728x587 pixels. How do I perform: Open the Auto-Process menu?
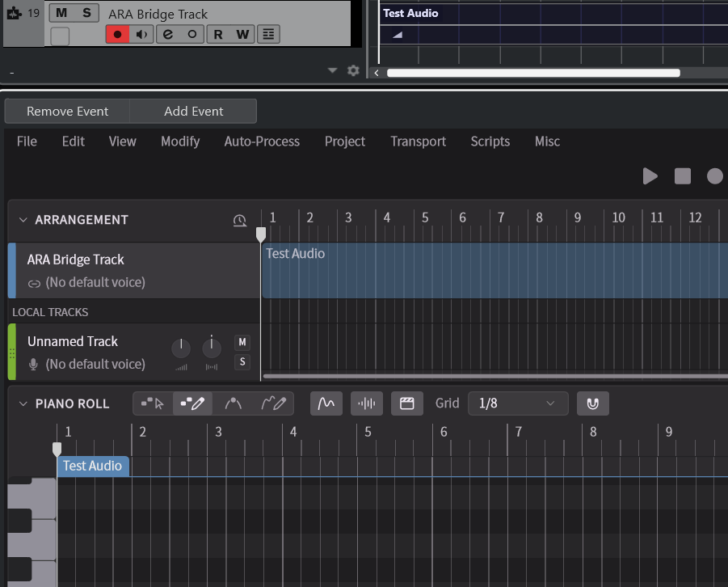[x=262, y=141]
